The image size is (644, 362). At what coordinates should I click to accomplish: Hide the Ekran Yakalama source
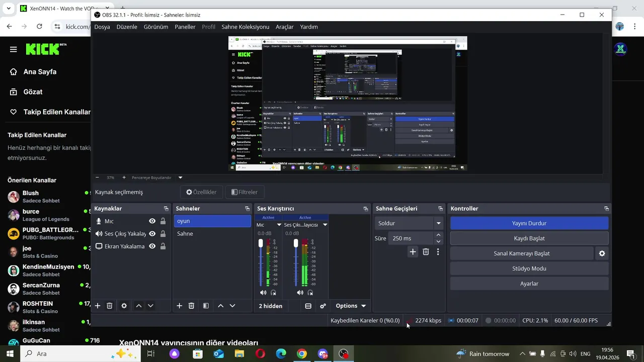(x=152, y=246)
